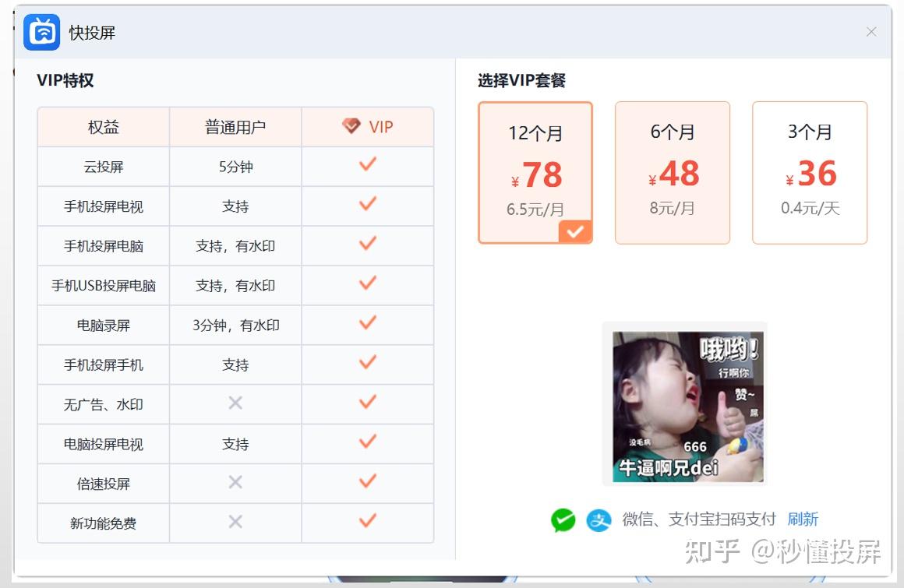Screen dimensions: 904x588
Task: Click the checkmark in 手机投屏手机 VIP row
Action: [x=368, y=362]
